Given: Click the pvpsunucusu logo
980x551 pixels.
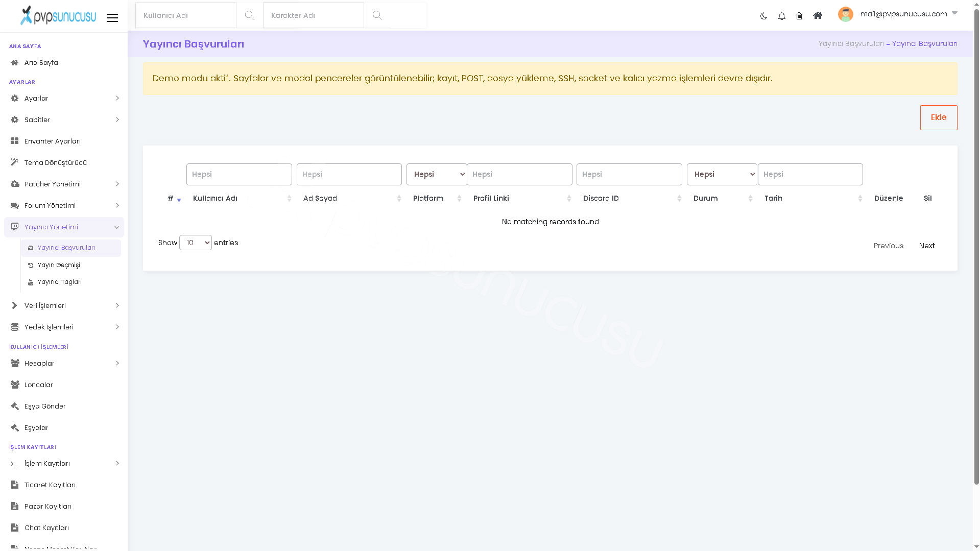Looking at the screenshot, I should (x=58, y=15).
